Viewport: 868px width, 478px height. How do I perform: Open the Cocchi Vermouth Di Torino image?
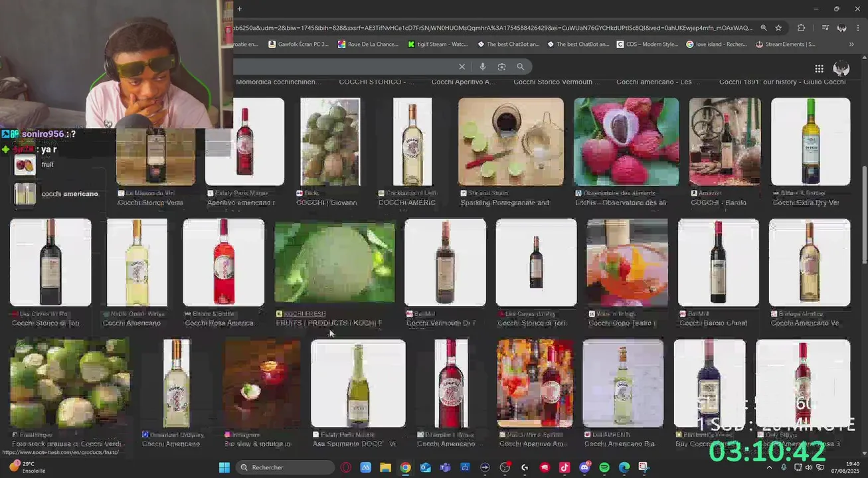click(445, 262)
